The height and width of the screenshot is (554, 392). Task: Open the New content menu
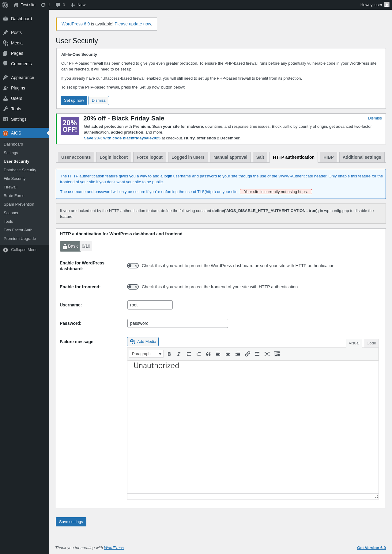pos(78,5)
